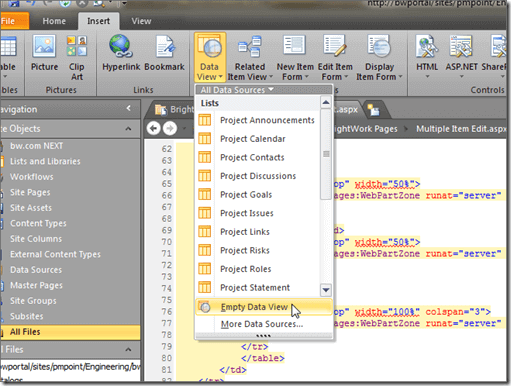Click the Edit Item Form icon
The height and width of the screenshot is (386, 511).
tap(335, 46)
